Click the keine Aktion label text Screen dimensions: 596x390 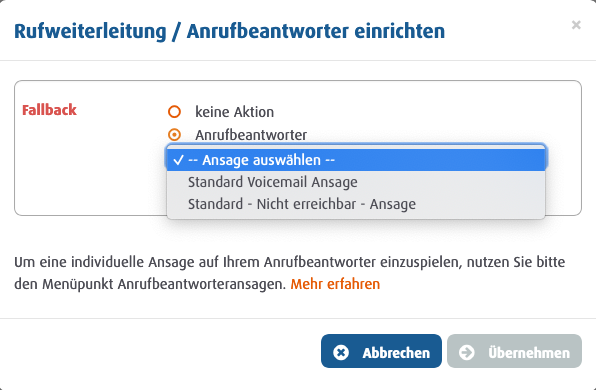click(235, 112)
